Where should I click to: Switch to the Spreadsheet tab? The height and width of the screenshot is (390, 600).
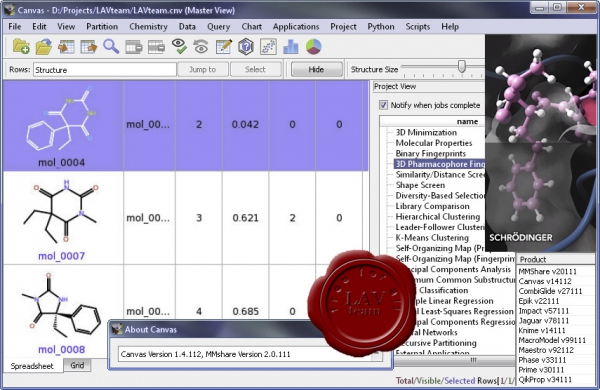[32, 366]
